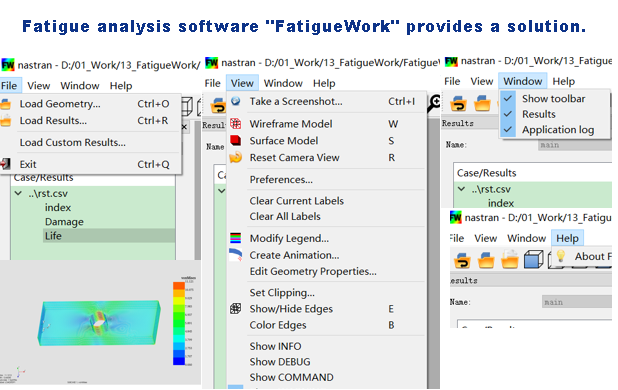The image size is (618, 390).
Task: Click magnifier zoom toolbar icon in View-menu window
Action: click(x=434, y=103)
